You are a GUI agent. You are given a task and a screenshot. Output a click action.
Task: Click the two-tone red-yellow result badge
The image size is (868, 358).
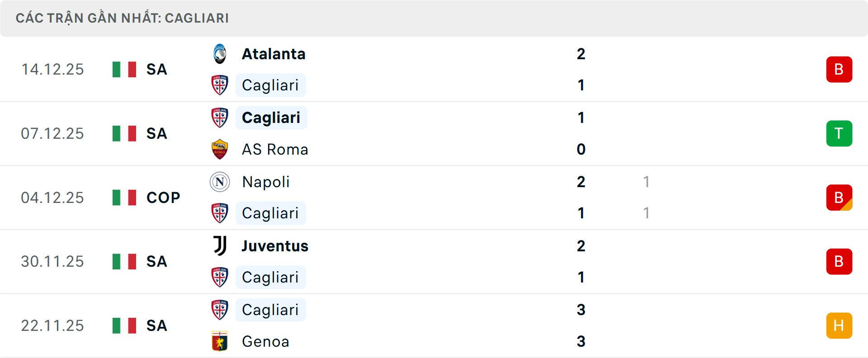(x=839, y=198)
